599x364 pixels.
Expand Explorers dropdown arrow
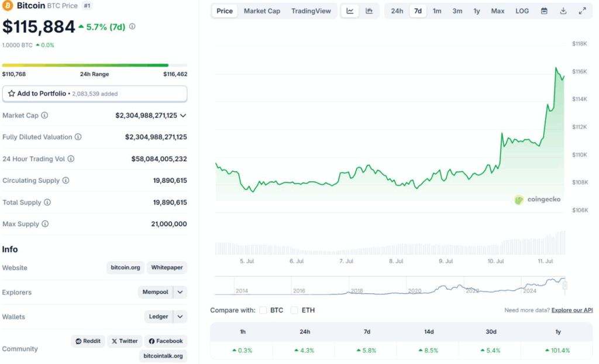tap(180, 292)
